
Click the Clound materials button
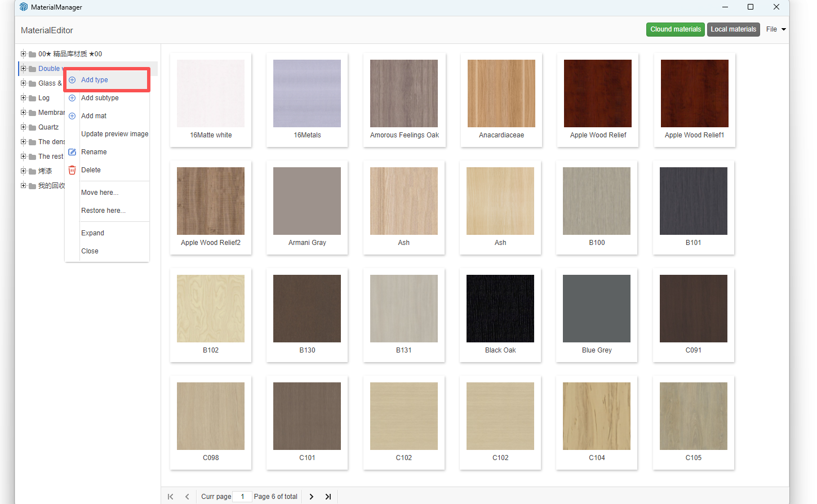(675, 29)
